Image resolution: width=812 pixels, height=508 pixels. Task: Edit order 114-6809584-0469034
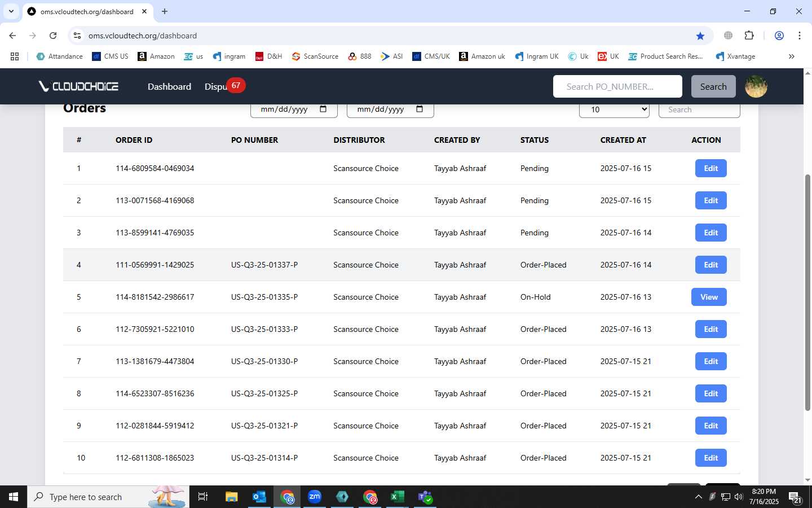(x=710, y=168)
